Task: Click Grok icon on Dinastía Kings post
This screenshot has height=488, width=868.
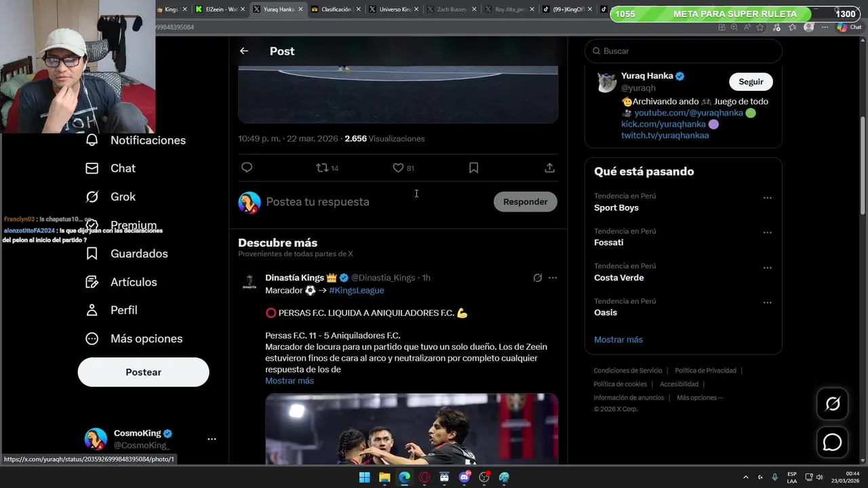Action: coord(538,278)
